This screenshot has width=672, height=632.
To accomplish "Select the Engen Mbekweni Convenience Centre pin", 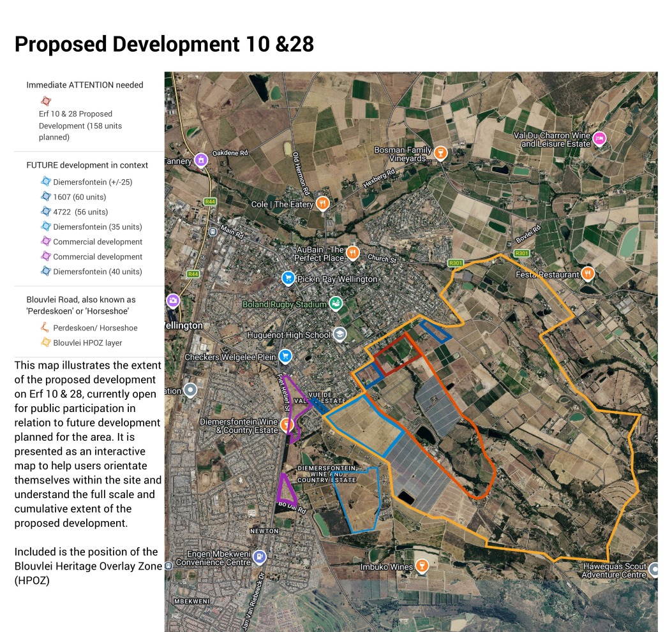I will [x=260, y=557].
